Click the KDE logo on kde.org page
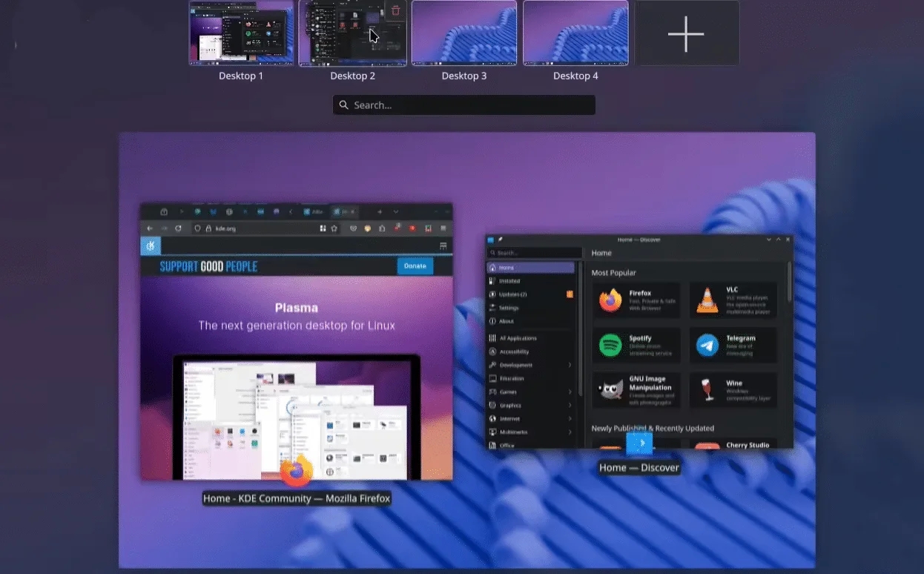The width and height of the screenshot is (924, 574). (x=151, y=246)
